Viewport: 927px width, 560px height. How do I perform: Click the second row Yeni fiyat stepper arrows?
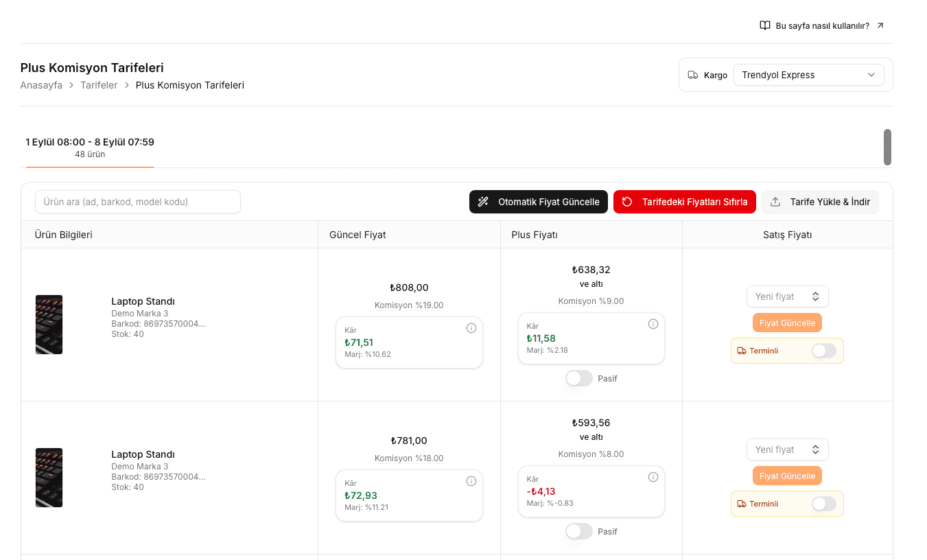pos(816,450)
